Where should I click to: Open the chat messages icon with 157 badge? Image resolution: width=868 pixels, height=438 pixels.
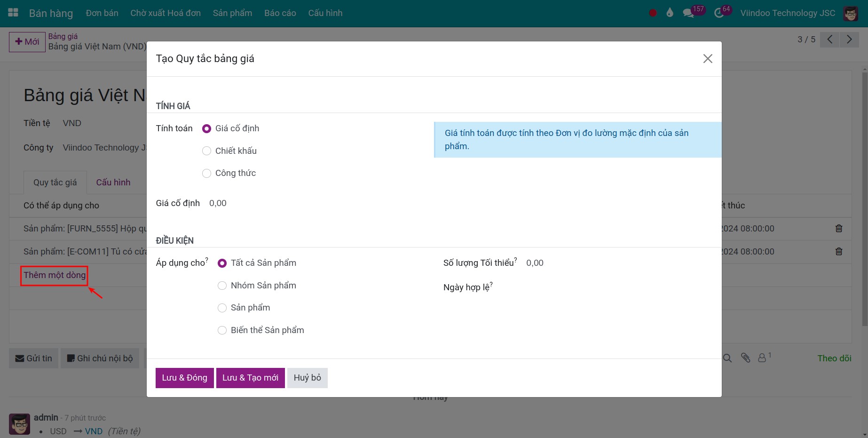point(689,13)
